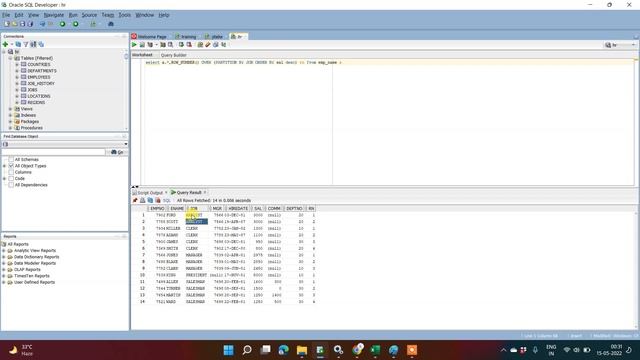Click the New file icon in main toolbar
Image resolution: width=640 pixels, height=360 pixels.
[x=7, y=24]
